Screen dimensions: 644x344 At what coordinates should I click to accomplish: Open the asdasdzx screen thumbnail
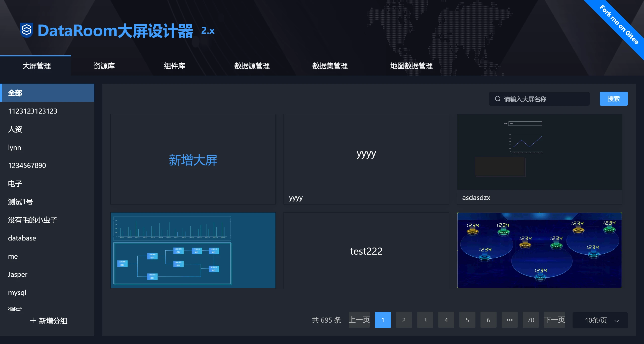point(539,152)
